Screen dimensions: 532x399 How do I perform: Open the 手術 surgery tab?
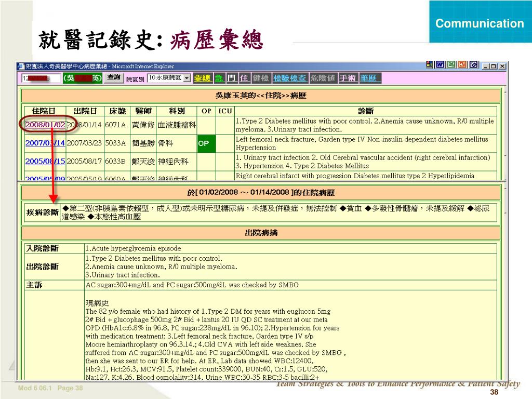coord(348,78)
